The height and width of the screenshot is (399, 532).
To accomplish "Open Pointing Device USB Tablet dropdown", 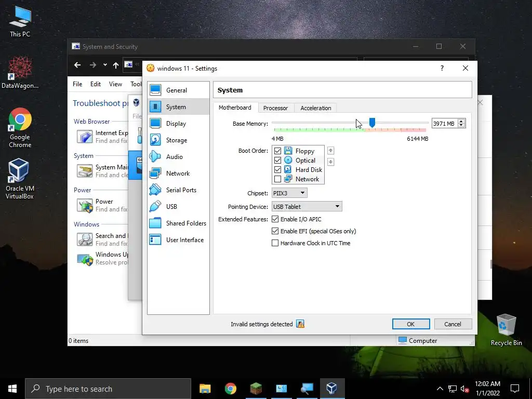I will click(x=307, y=207).
